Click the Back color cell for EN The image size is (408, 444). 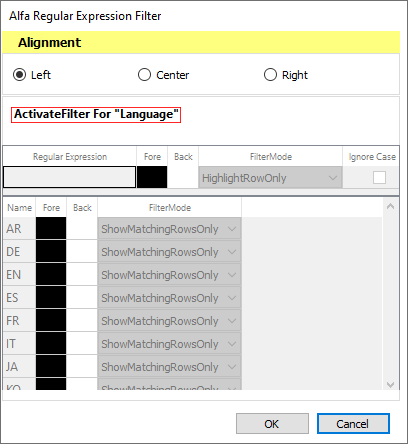(x=82, y=275)
